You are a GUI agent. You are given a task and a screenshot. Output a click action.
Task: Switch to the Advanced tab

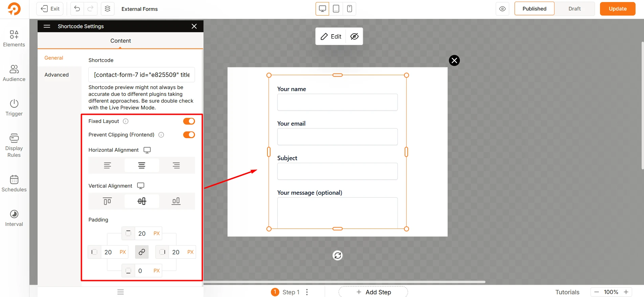pos(57,75)
